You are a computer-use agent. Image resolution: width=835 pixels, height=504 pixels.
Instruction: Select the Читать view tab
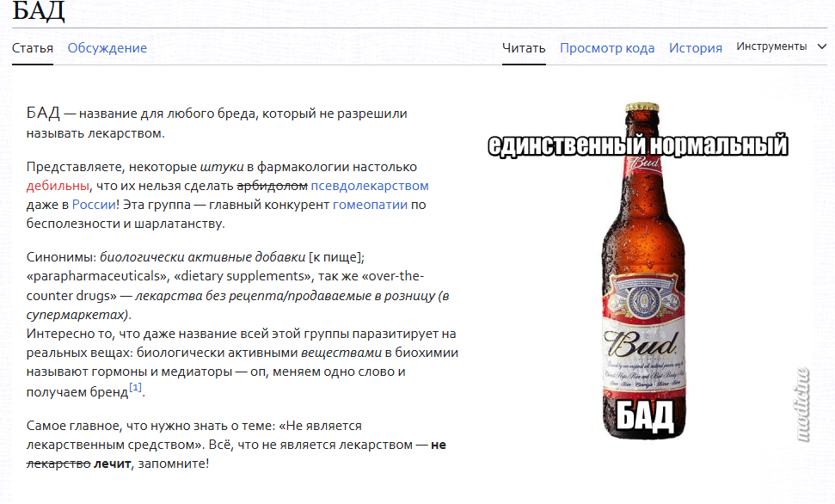[524, 48]
